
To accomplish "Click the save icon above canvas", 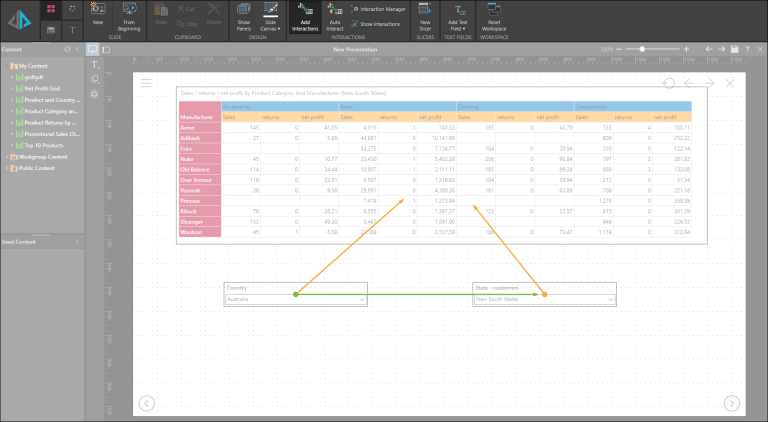I will pos(735,48).
